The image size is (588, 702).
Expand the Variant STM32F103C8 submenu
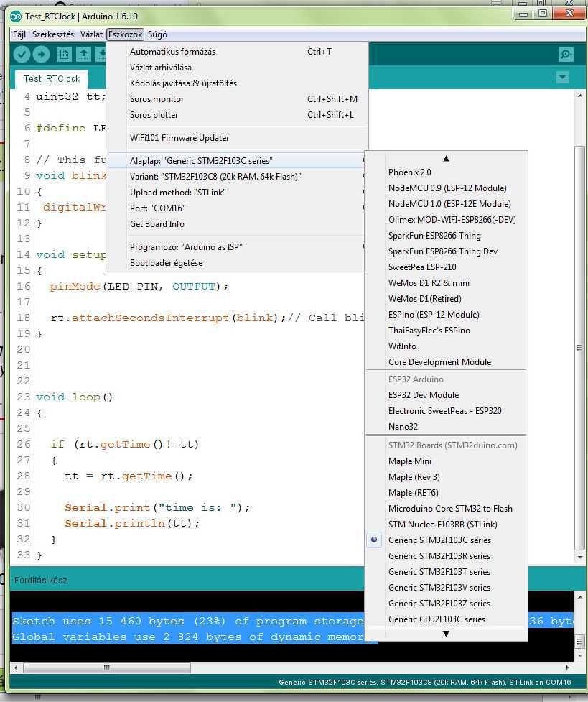tap(236, 176)
